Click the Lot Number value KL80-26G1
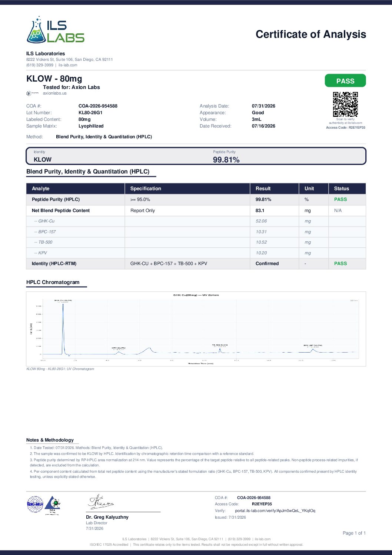Viewport: 392px width, 555px height. [90, 113]
